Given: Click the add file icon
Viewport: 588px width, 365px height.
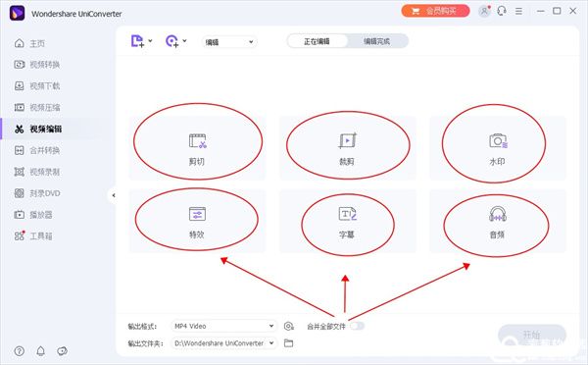Looking at the screenshot, I should click(x=137, y=41).
